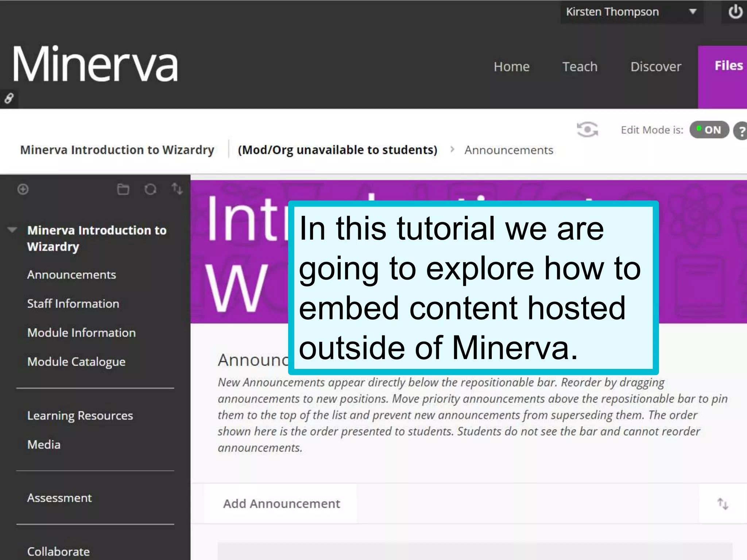Click the link icon below Minerva logo
The width and height of the screenshot is (747, 560).
(9, 98)
